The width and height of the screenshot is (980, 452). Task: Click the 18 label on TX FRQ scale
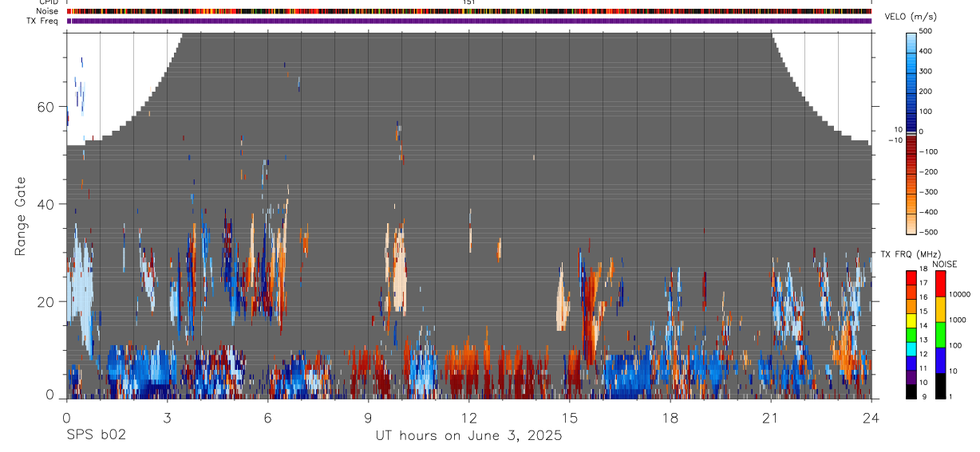(923, 269)
